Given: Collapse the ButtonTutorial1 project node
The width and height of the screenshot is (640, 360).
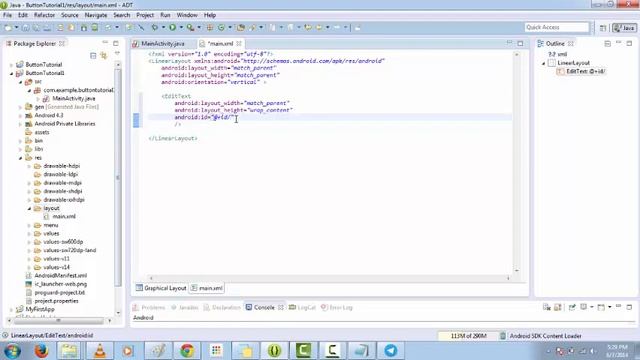Looking at the screenshot, I should click(x=11, y=73).
